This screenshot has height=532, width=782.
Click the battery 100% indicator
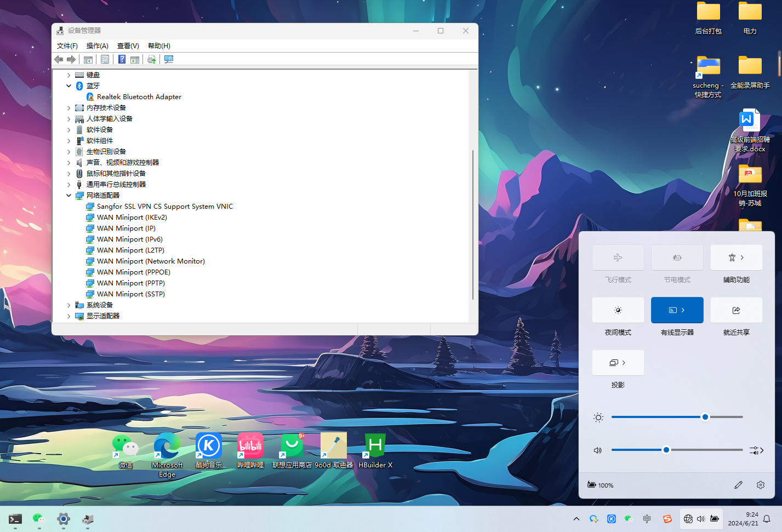pos(601,485)
